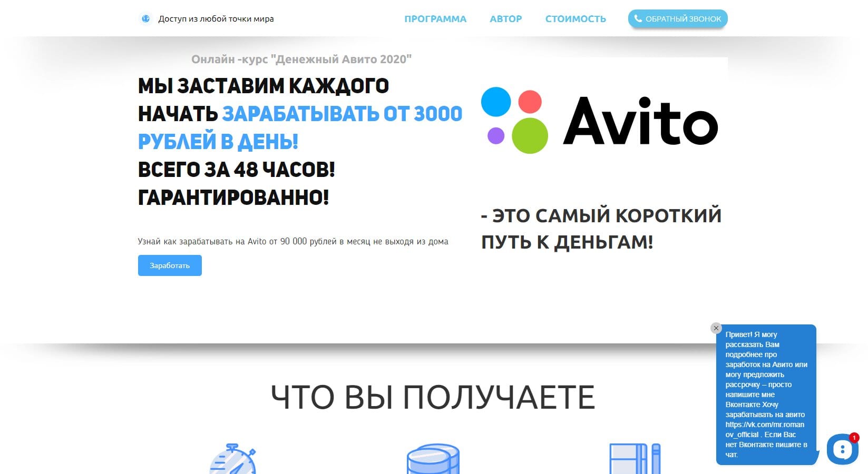This screenshot has width=868, height=474.
Task: Request a callback via ОБРАТНЫЙ ЗВОНОК button
Action: coord(678,19)
